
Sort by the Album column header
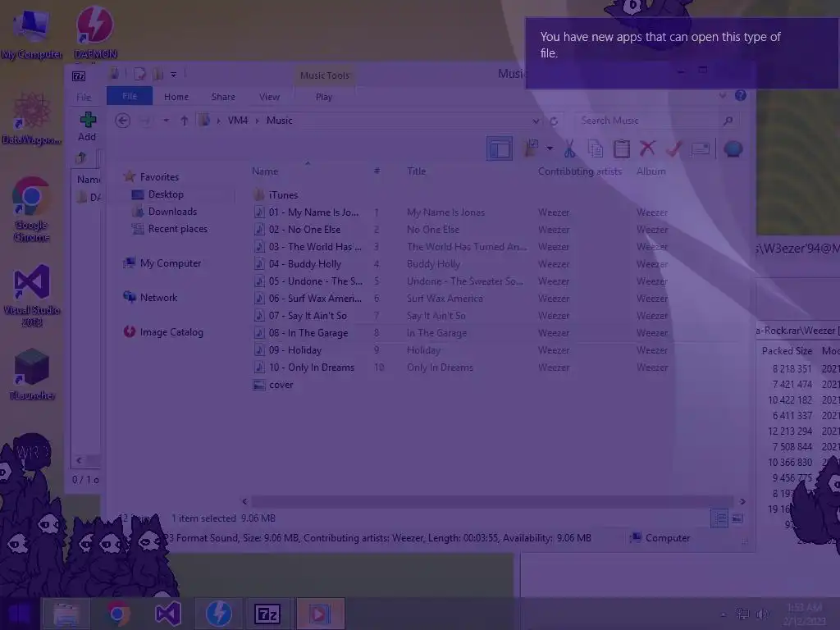click(x=651, y=171)
